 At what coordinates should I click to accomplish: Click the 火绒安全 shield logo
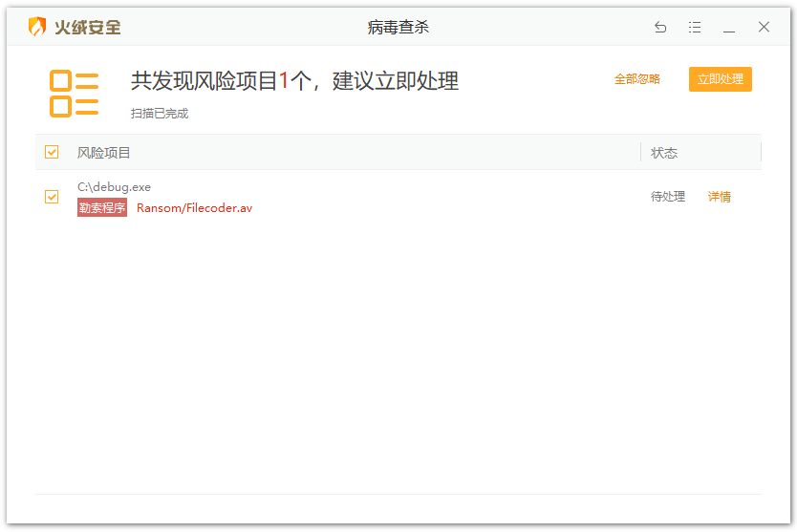coord(37,27)
